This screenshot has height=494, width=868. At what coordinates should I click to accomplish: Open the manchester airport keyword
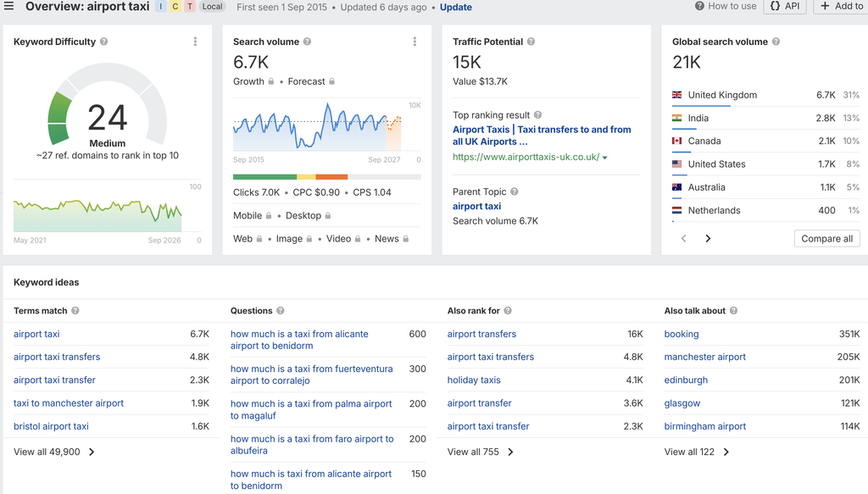(704, 357)
